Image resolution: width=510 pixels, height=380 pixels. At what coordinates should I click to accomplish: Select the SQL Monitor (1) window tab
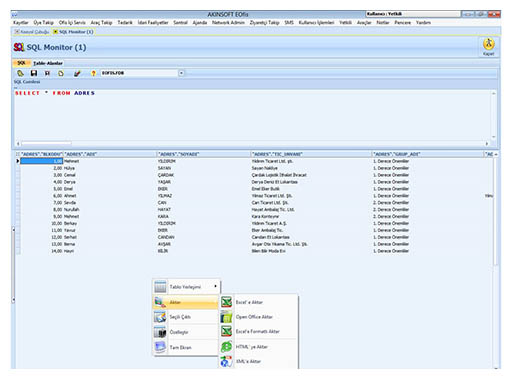point(73,32)
